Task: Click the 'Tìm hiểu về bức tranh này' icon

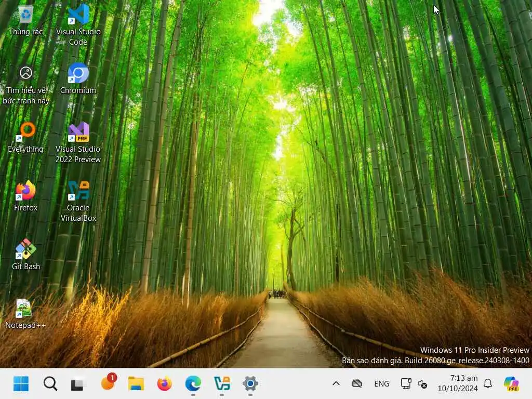Action: pyautogui.click(x=26, y=85)
